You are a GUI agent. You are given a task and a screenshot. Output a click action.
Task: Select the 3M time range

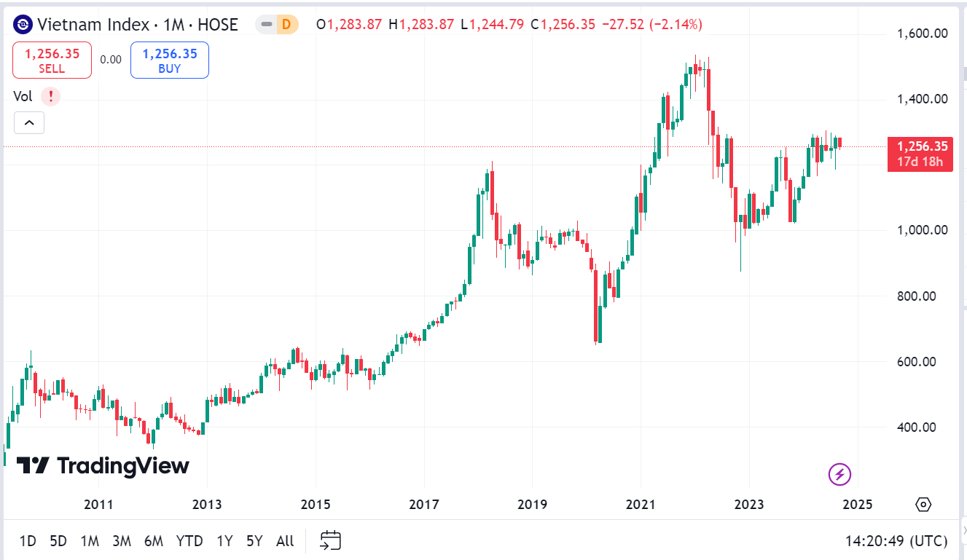click(x=122, y=541)
